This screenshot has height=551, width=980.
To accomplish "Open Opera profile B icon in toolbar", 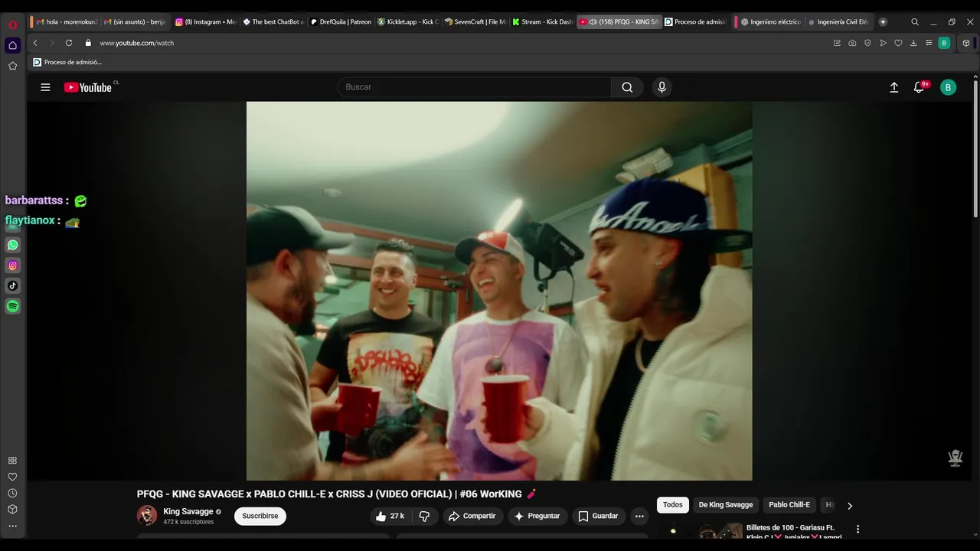I will pyautogui.click(x=944, y=43).
